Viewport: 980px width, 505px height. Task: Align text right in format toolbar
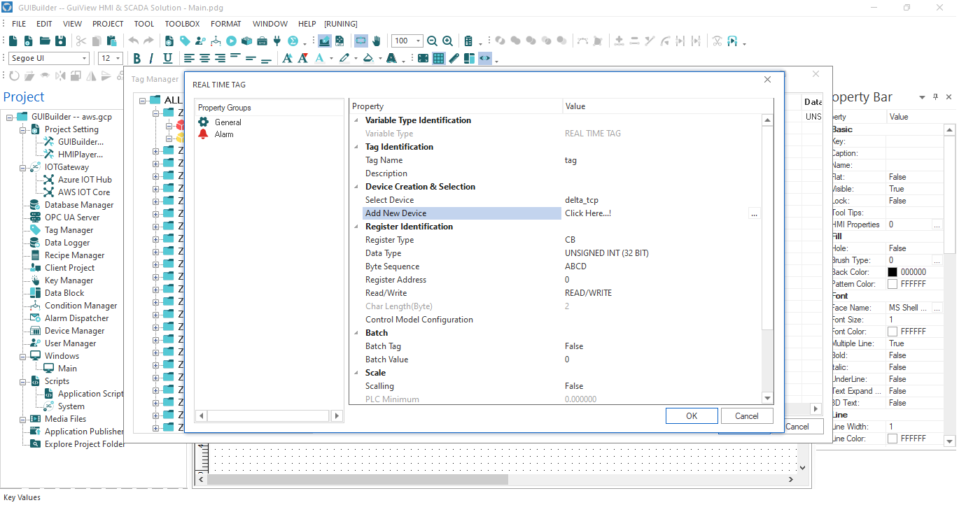click(x=220, y=58)
